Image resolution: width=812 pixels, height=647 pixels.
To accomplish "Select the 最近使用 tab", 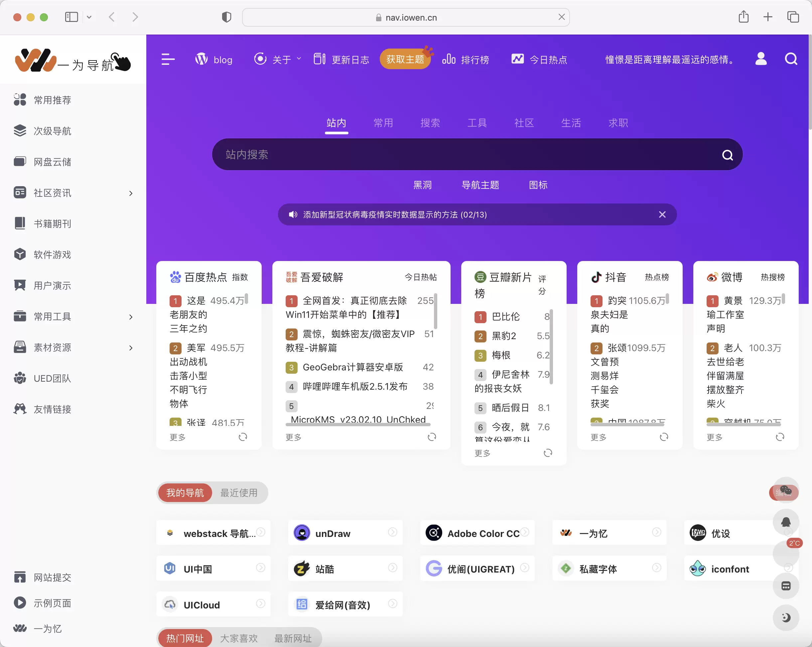I will tap(239, 493).
